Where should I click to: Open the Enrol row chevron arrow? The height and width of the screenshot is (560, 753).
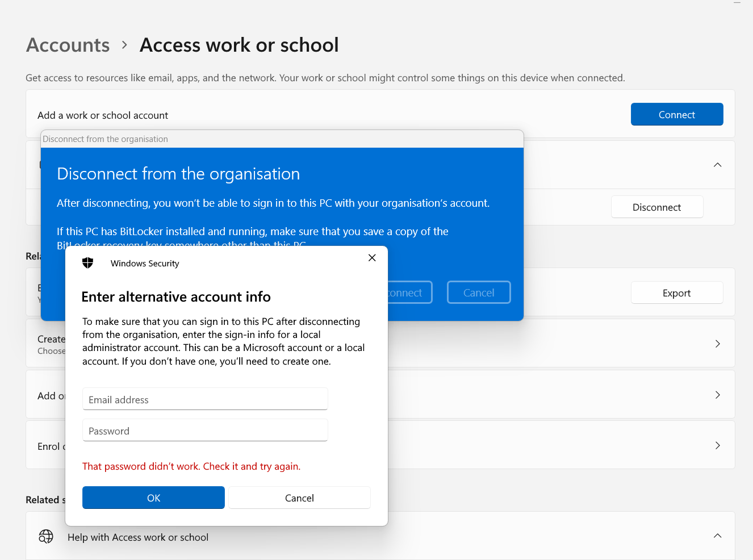718,445
